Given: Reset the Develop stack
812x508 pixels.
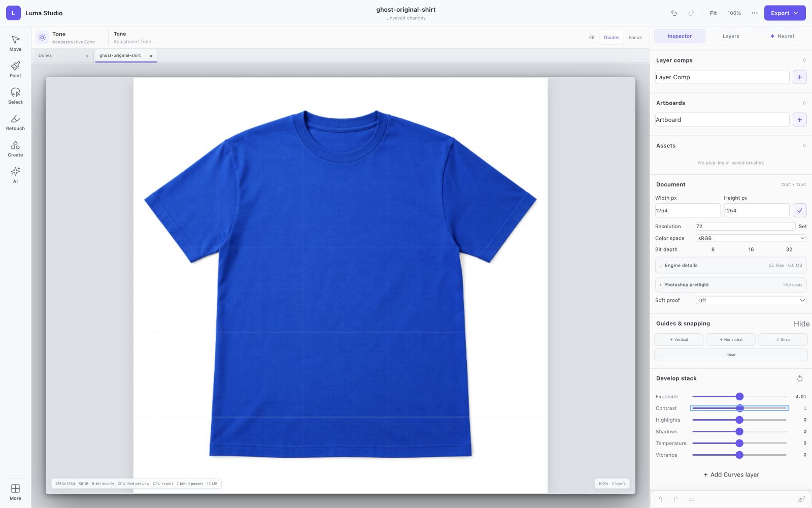Looking at the screenshot, I should (x=800, y=378).
